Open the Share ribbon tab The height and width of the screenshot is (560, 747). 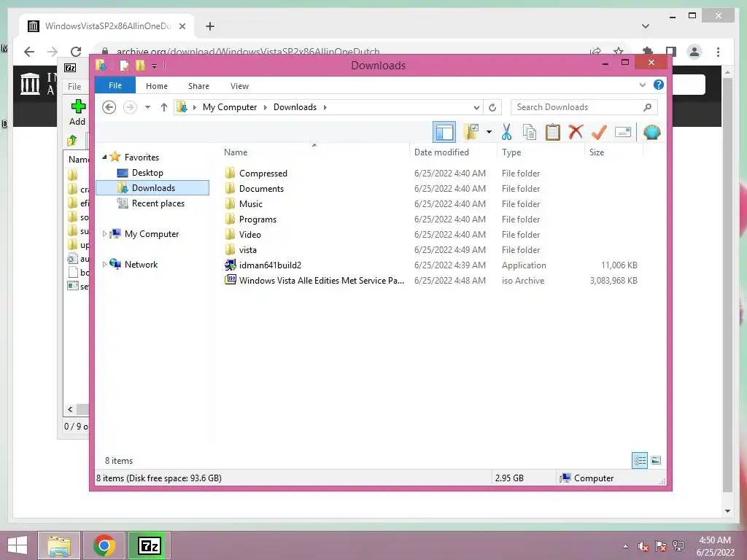point(198,86)
